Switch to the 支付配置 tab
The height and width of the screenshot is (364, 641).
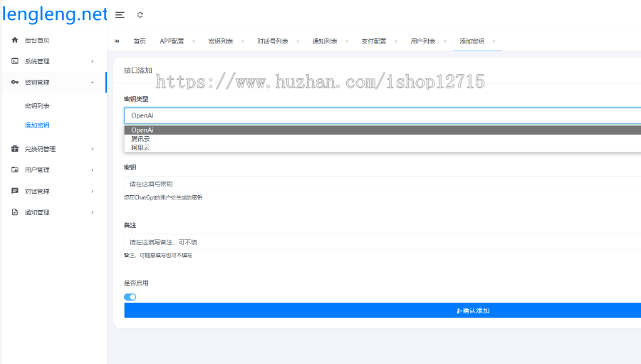(x=374, y=41)
